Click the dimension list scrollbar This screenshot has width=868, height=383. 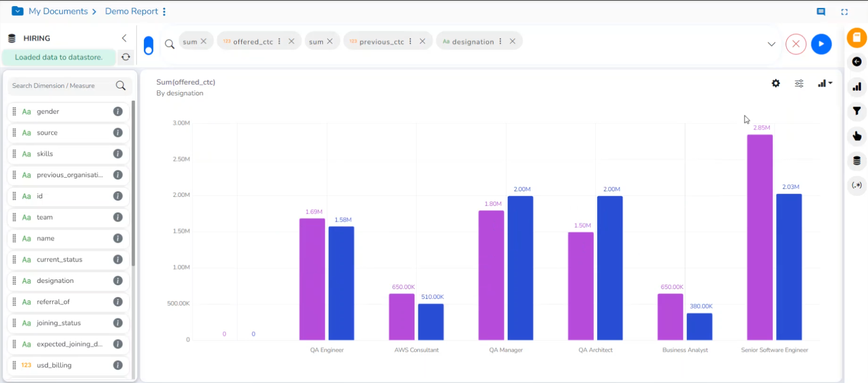(x=134, y=183)
